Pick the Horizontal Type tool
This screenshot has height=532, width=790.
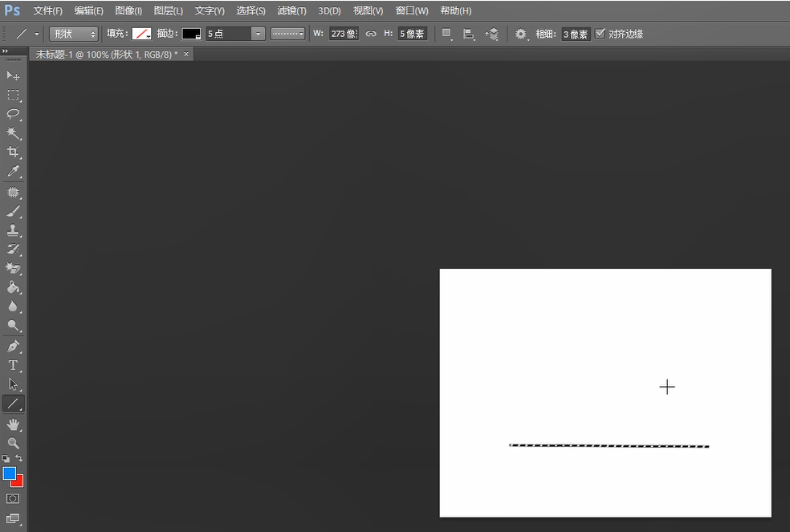point(13,365)
